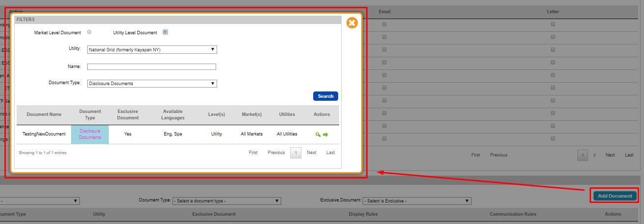Viewport: 644px width, 224px height.
Task: Go to Last page in the popup pagination
Action: click(x=331, y=153)
